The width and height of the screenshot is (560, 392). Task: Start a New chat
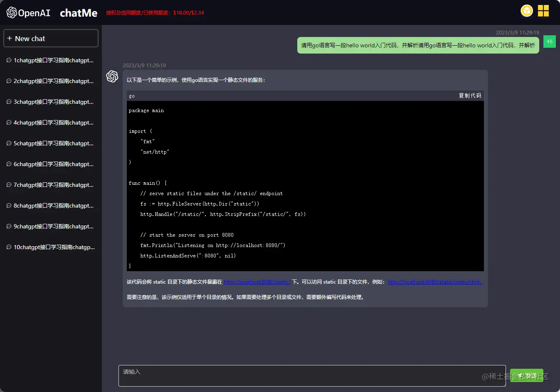(51, 38)
